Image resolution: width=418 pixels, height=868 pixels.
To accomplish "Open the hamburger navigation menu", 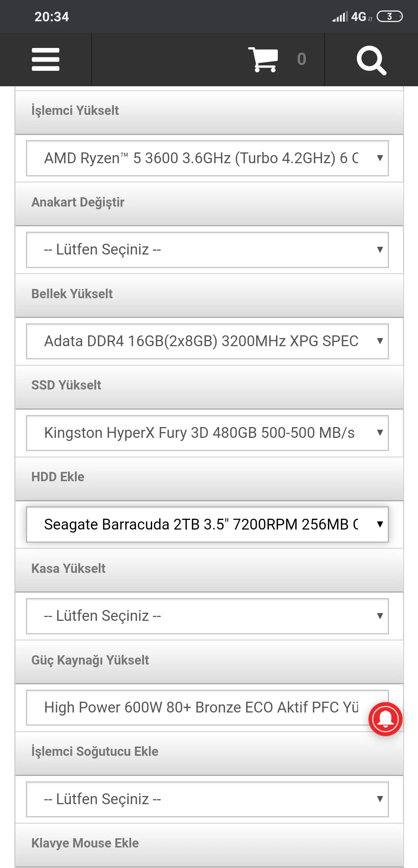I will click(46, 60).
